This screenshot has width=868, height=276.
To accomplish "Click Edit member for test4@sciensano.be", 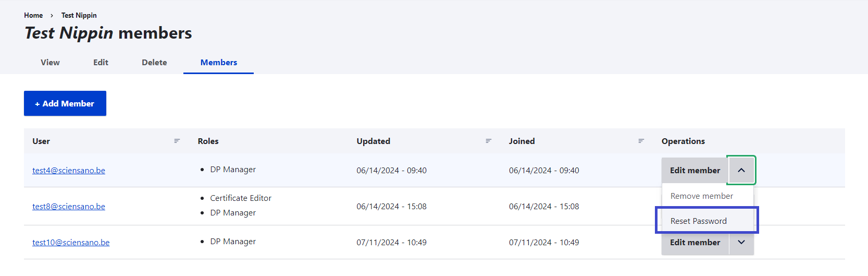I will (695, 170).
